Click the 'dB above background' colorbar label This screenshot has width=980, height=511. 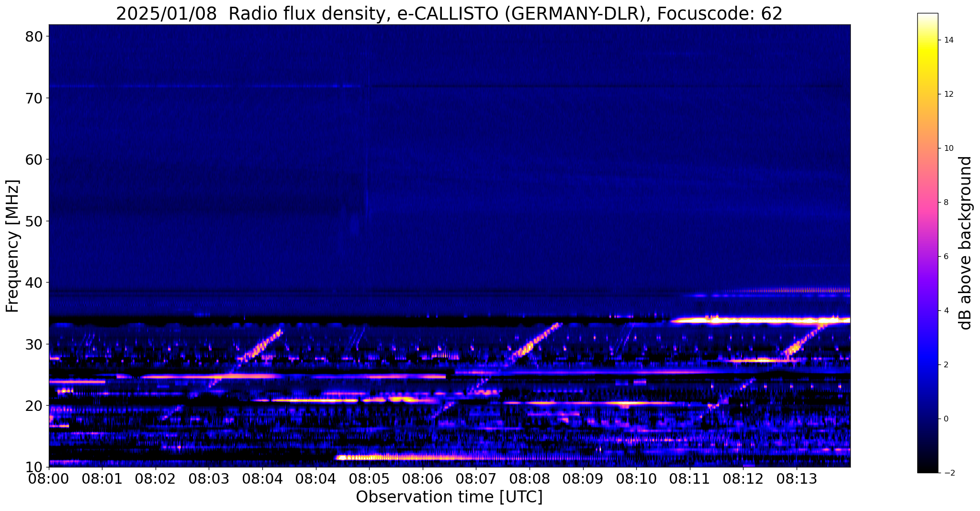coord(966,243)
